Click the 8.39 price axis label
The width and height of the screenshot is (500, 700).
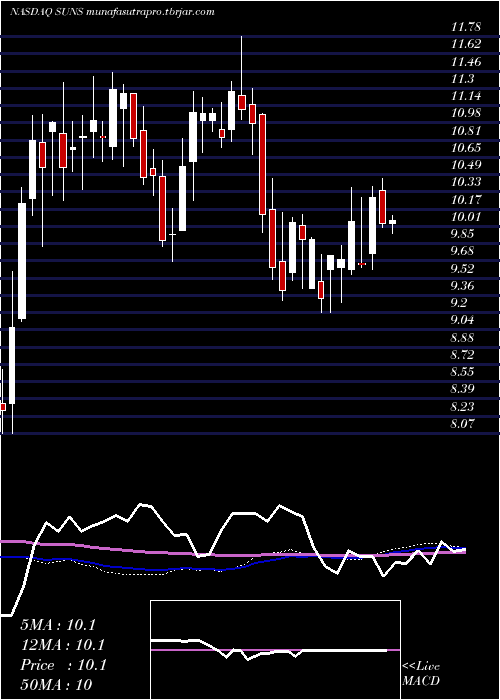point(463,390)
